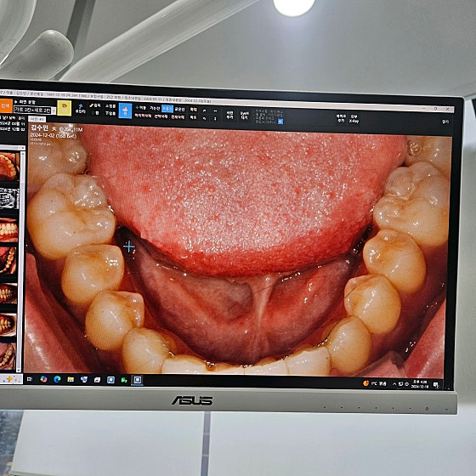Click the lower rotate arrow icon
Image resolution: width=476 pixels, height=476 pixels.
pyautogui.click(x=204, y=118)
